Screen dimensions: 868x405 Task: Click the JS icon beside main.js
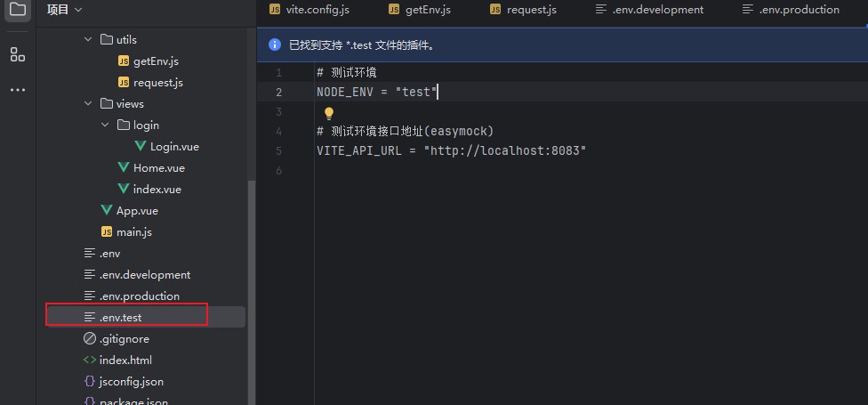click(x=107, y=231)
